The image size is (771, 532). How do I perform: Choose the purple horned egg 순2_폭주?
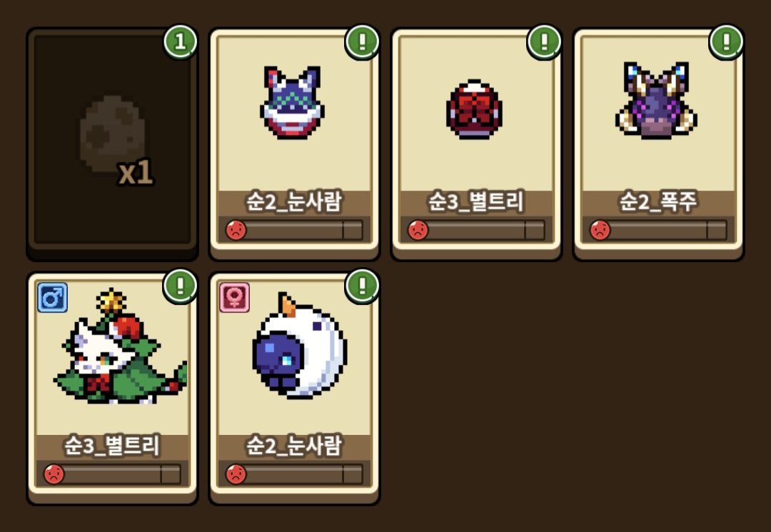click(658, 144)
